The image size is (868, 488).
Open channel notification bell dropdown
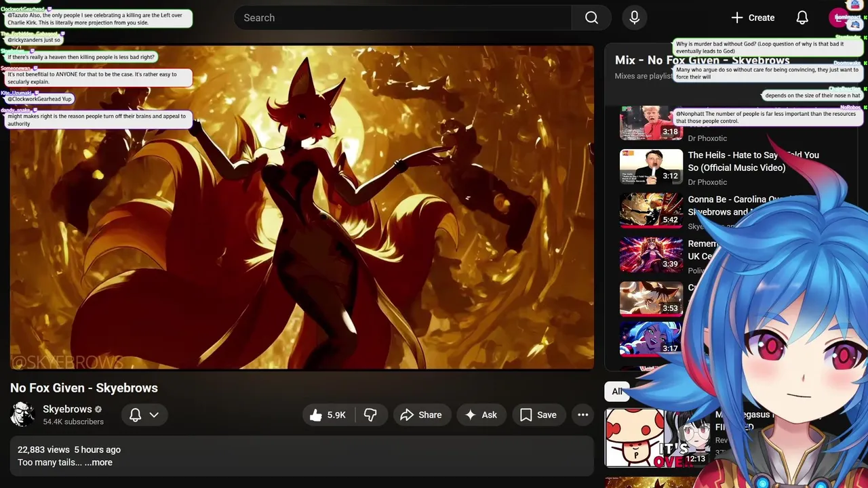(144, 415)
